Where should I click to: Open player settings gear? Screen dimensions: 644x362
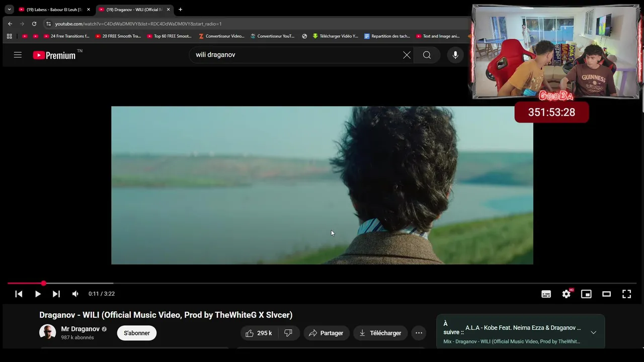tap(567, 294)
